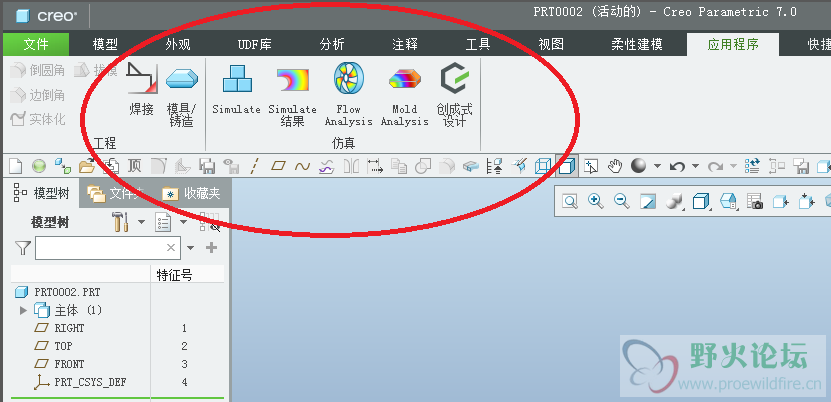Screen dimensions: 831x402
Task: Click the green regenerate sphere icon
Action: click(x=39, y=166)
